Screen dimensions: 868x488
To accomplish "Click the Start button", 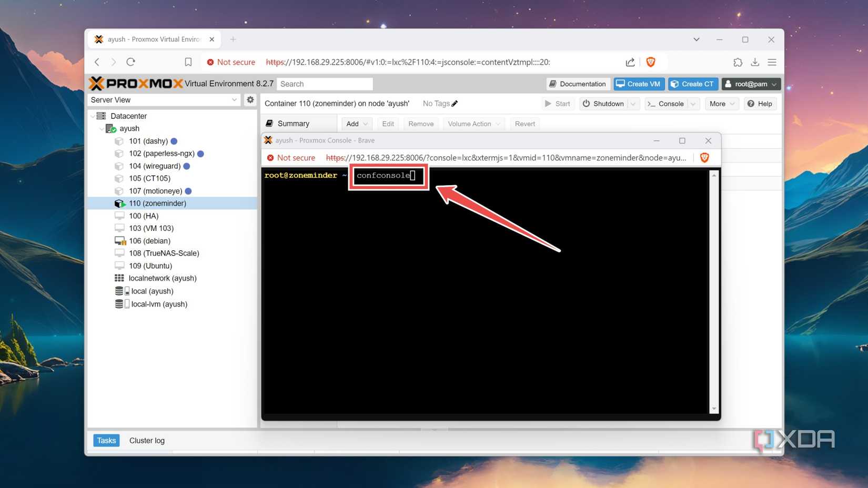I will tap(558, 104).
